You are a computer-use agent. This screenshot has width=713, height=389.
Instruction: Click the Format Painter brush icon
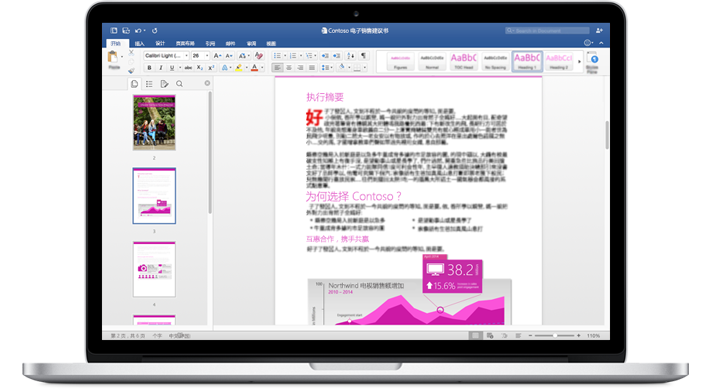(131, 71)
